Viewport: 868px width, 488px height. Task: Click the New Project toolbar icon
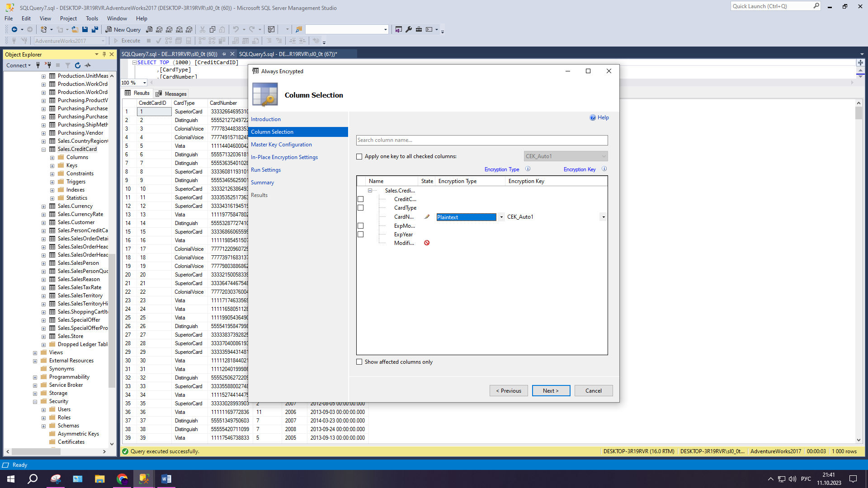point(43,29)
